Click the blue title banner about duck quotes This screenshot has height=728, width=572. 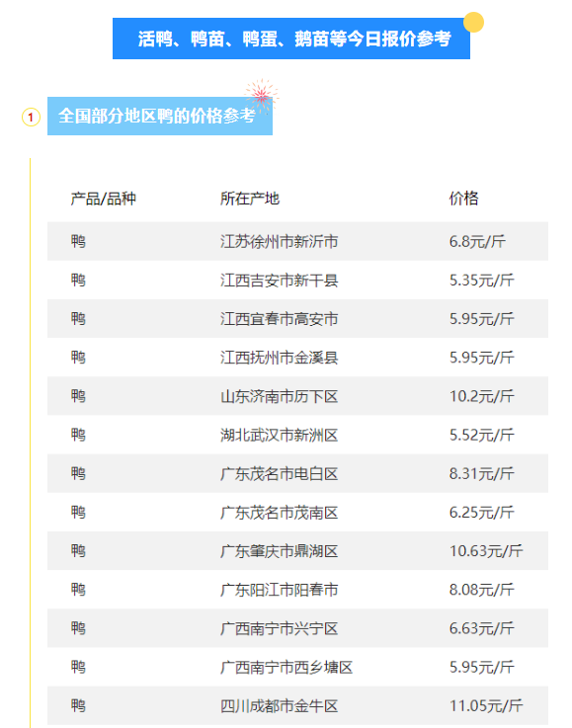pos(291,39)
